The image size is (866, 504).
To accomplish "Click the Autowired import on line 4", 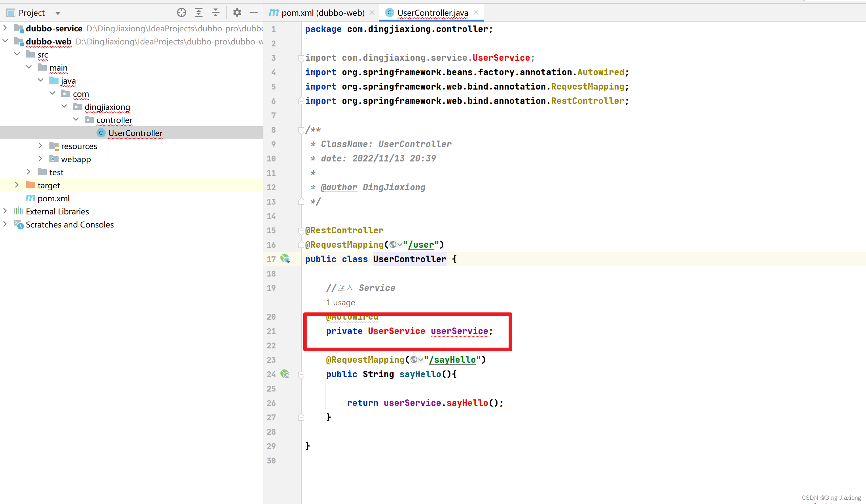I will (601, 72).
